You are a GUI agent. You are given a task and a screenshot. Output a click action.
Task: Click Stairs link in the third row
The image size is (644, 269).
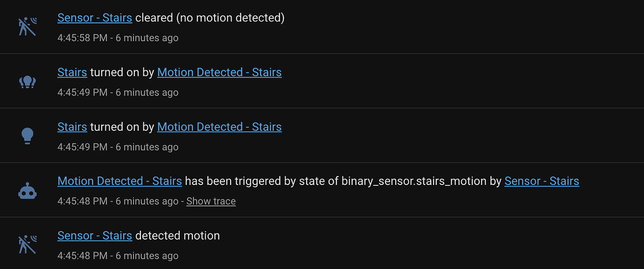72,127
